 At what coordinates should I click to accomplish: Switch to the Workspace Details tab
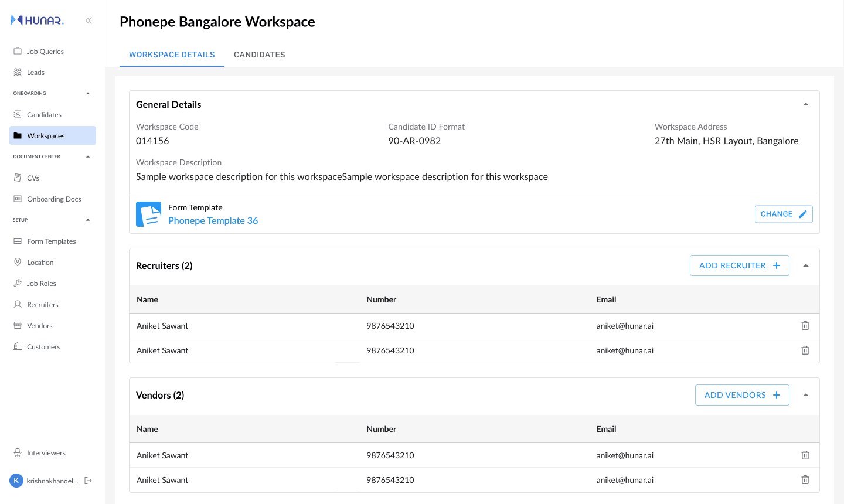[x=172, y=55]
